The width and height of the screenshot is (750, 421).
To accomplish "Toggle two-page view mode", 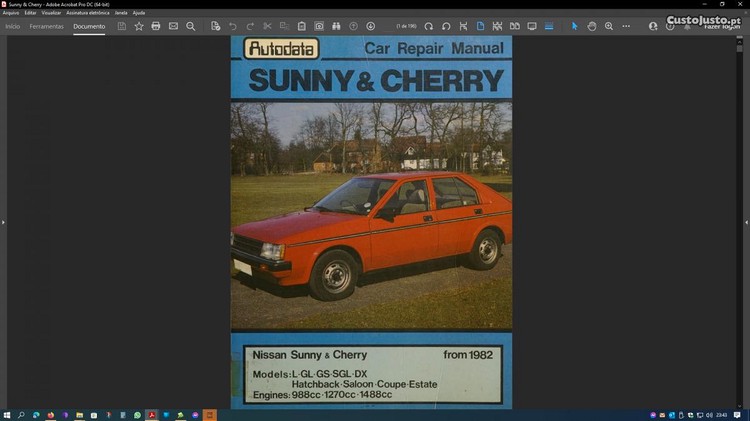I will [x=514, y=26].
